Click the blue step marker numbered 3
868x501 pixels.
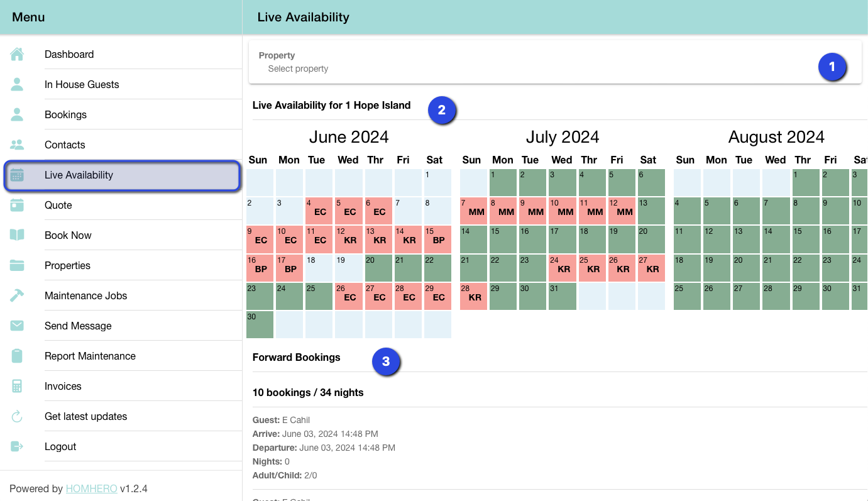point(386,362)
